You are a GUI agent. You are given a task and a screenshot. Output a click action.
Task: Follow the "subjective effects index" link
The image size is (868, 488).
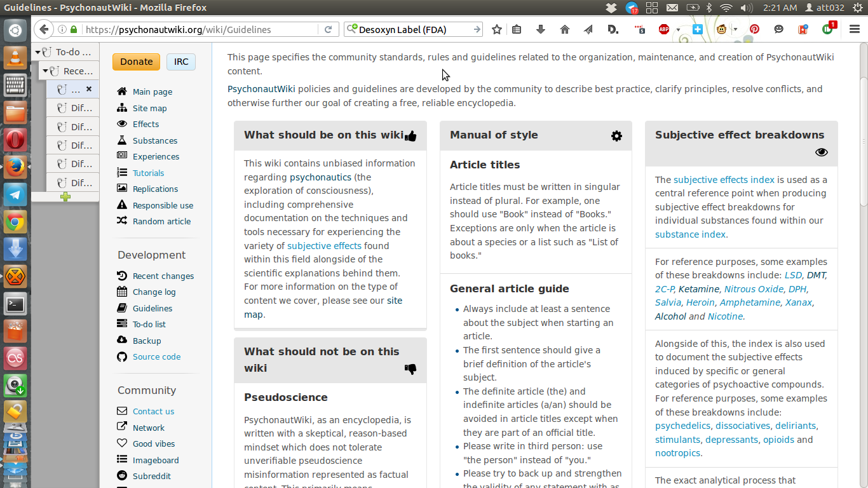724,180
